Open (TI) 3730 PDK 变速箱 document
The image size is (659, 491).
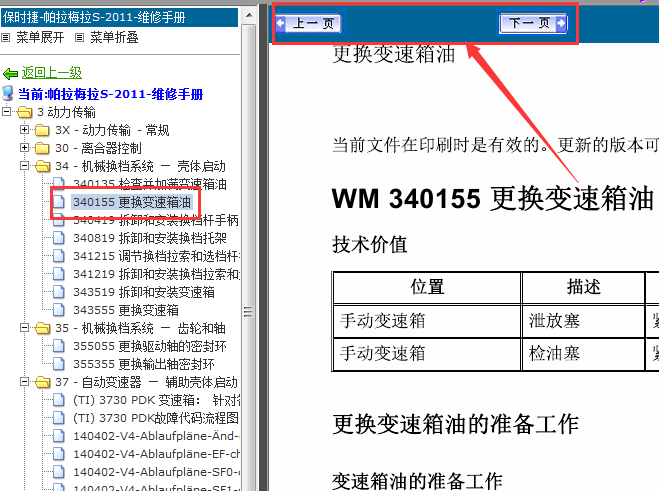click(156, 400)
